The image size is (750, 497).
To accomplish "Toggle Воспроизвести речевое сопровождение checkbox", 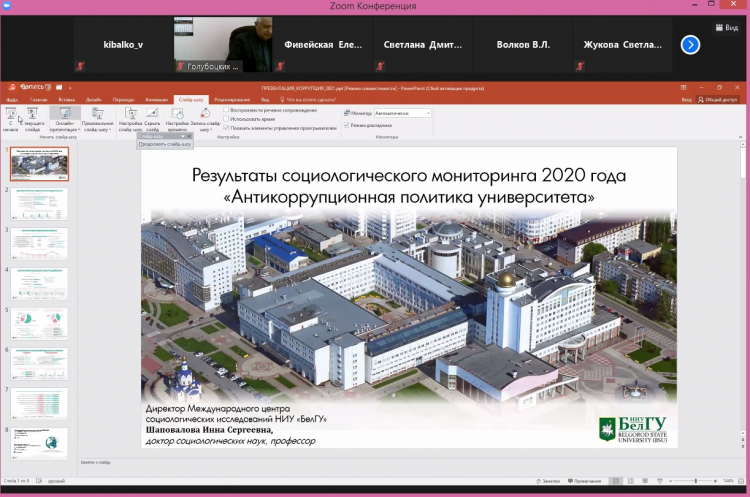I will [x=229, y=110].
